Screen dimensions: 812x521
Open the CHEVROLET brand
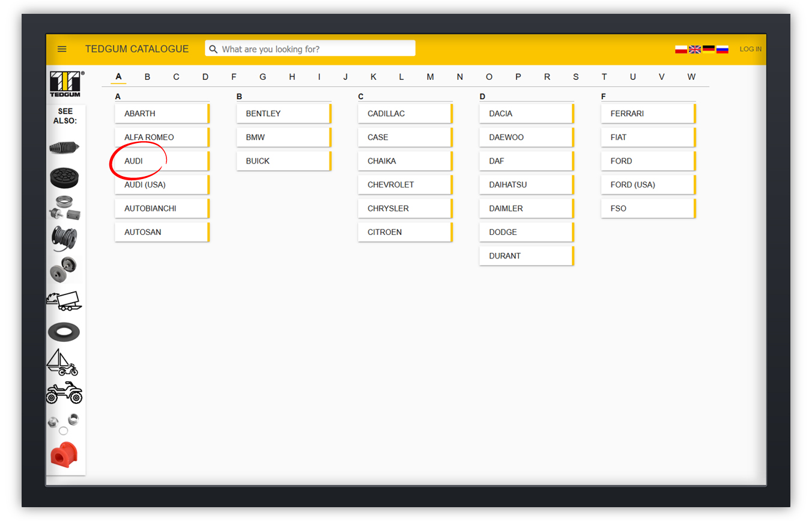coord(405,184)
